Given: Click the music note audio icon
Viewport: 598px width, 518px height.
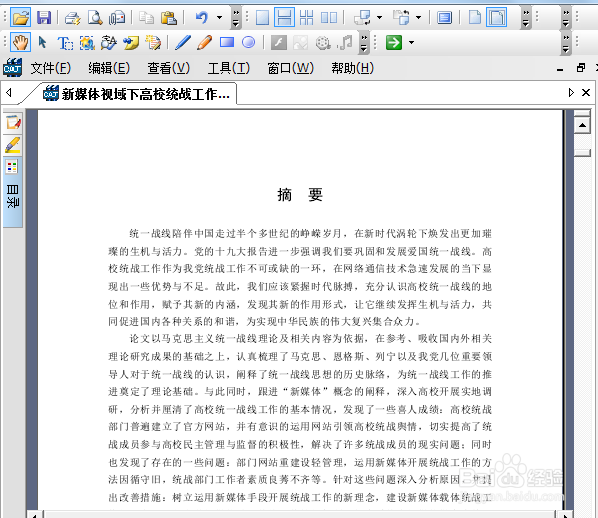Looking at the screenshot, I should click(345, 42).
